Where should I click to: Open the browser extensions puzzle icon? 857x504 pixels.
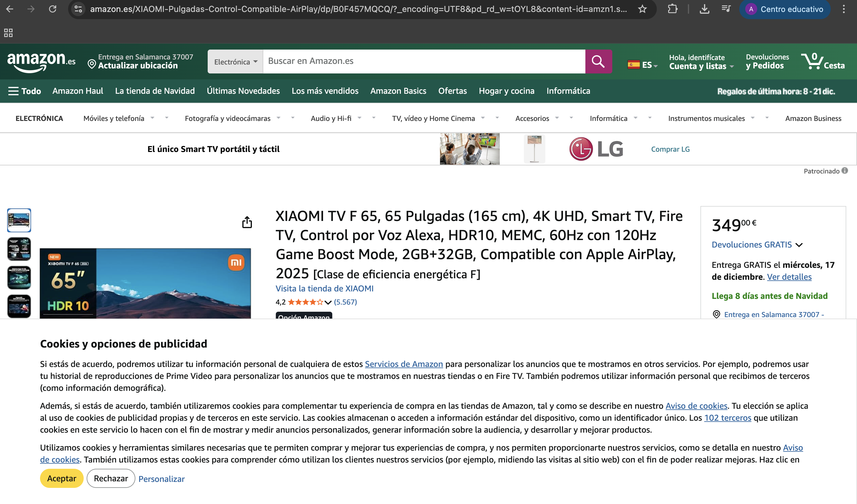(x=672, y=9)
